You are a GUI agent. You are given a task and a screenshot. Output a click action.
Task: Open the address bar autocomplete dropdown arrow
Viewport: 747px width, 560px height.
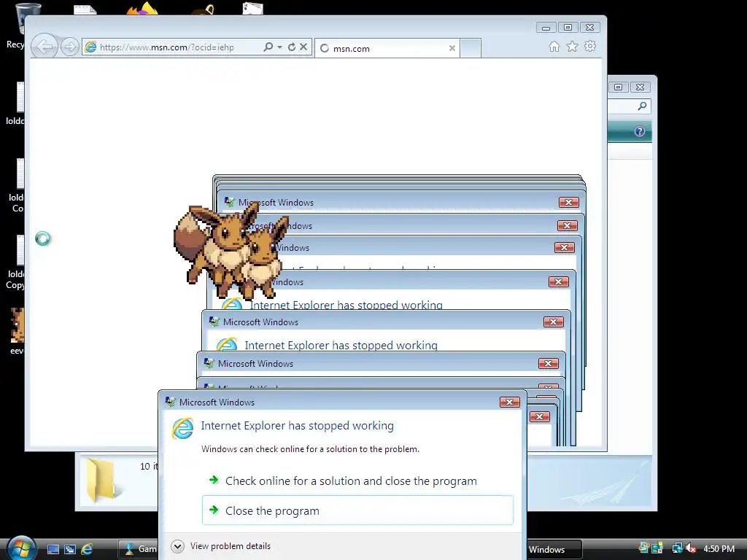point(279,47)
